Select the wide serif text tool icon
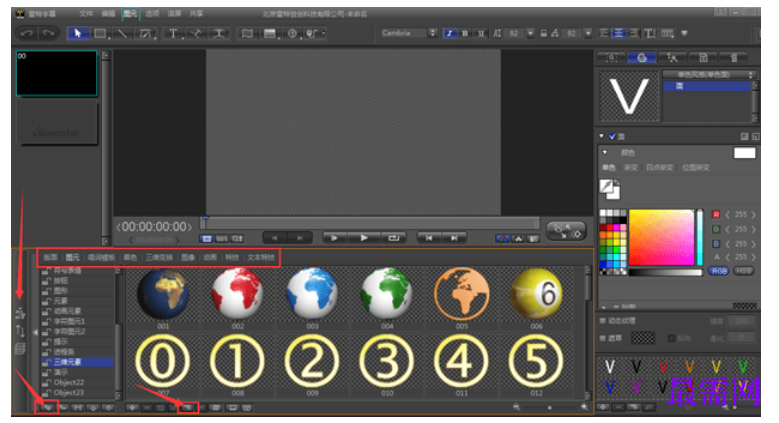 pyautogui.click(x=219, y=33)
